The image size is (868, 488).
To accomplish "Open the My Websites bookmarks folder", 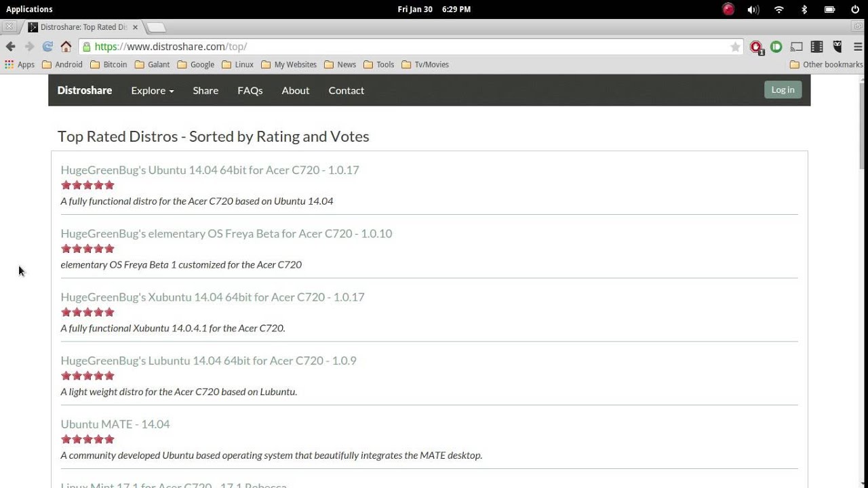I will (289, 64).
